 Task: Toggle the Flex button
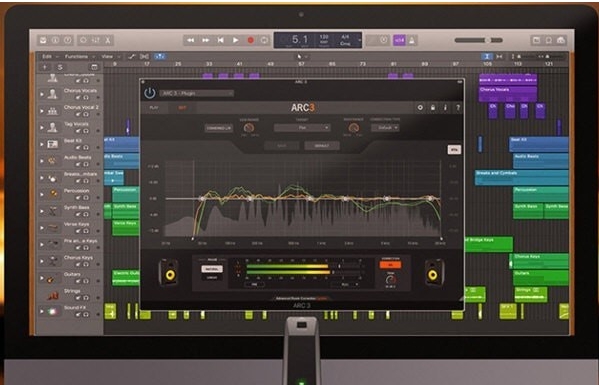pos(144,57)
